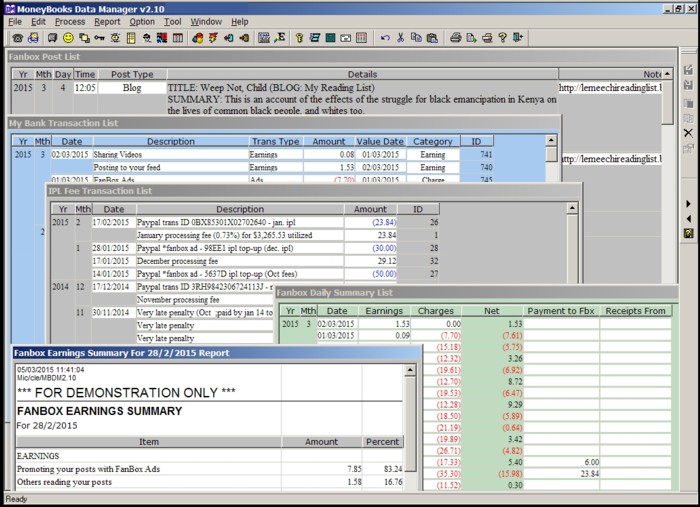700x507 pixels.
Task: Click Percent column header in report
Action: tap(383, 442)
